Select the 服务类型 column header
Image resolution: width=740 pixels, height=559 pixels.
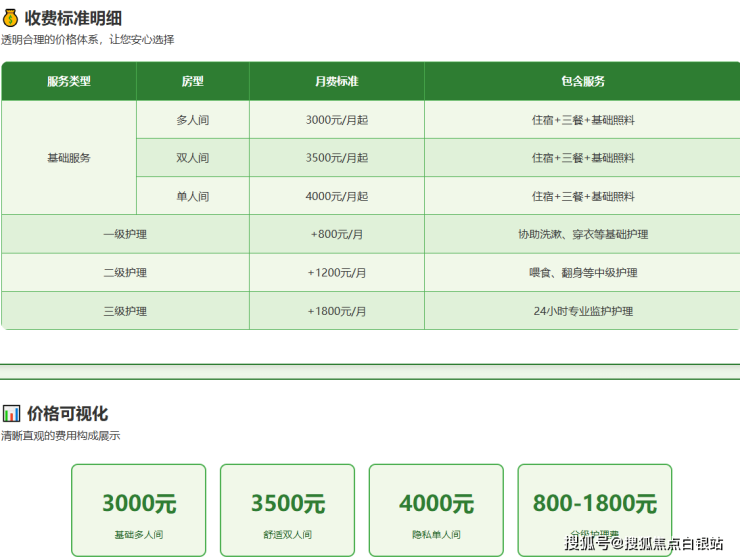pyautogui.click(x=69, y=81)
